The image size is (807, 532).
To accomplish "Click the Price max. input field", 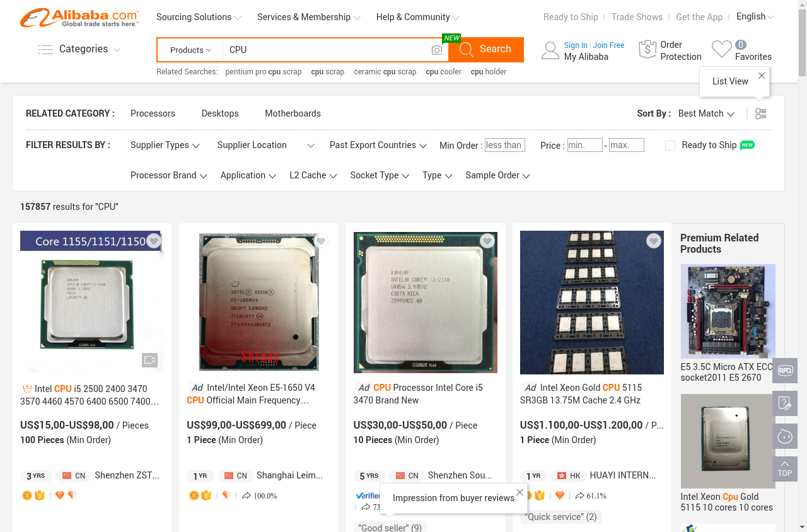I will [627, 145].
